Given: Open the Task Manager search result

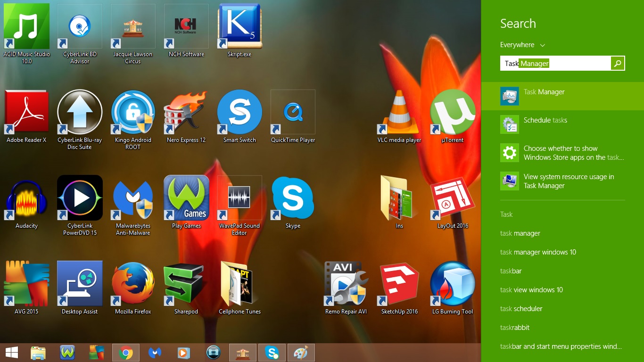Looking at the screenshot, I should tap(562, 96).
